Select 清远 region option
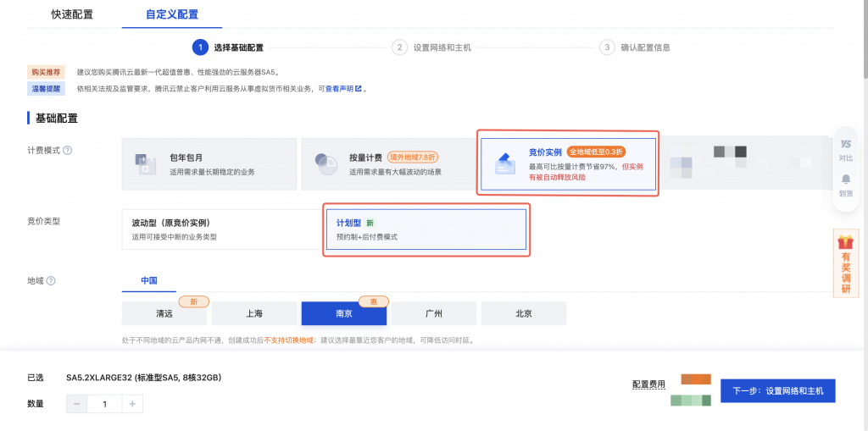This screenshot has height=431, width=868. [164, 313]
